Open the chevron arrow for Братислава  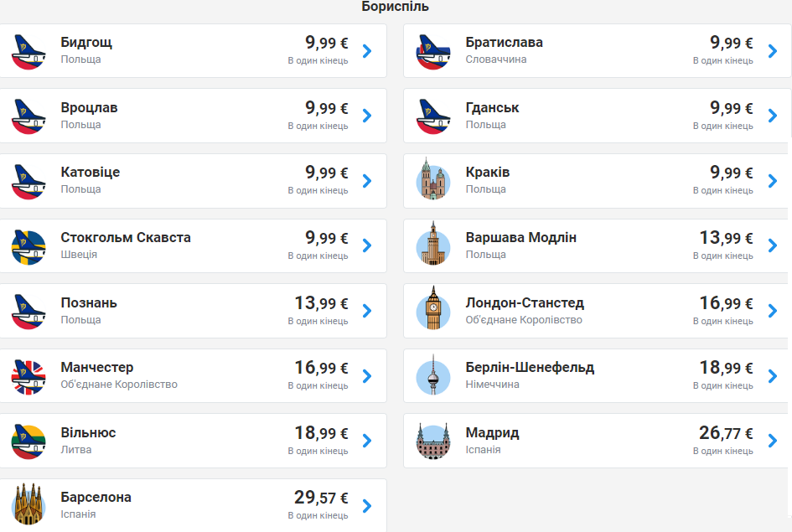(x=772, y=51)
